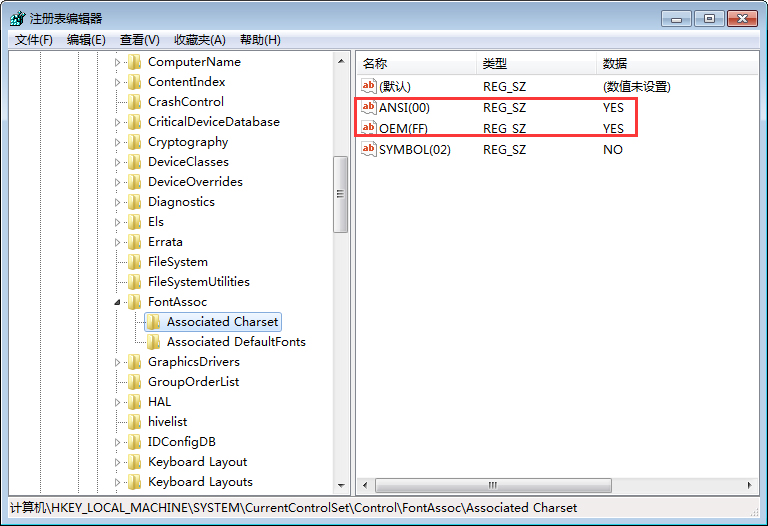This screenshot has width=768, height=526.
Task: Open the 文件(F) menu
Action: tap(34, 40)
